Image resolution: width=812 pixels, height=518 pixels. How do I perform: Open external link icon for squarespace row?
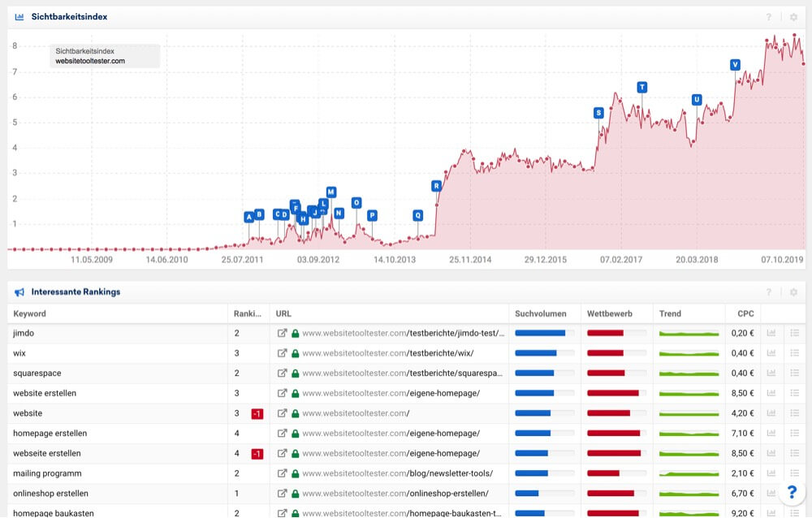[x=282, y=373]
